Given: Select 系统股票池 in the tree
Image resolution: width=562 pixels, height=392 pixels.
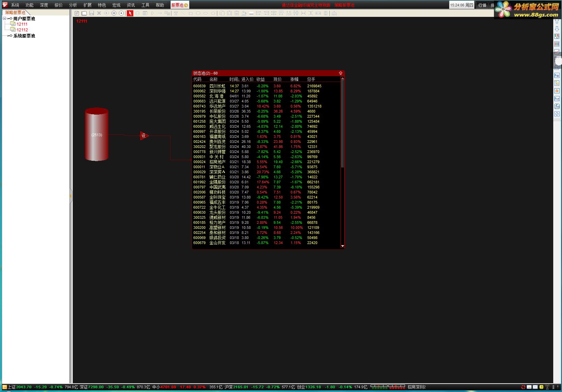Looking at the screenshot, I should (24, 36).
